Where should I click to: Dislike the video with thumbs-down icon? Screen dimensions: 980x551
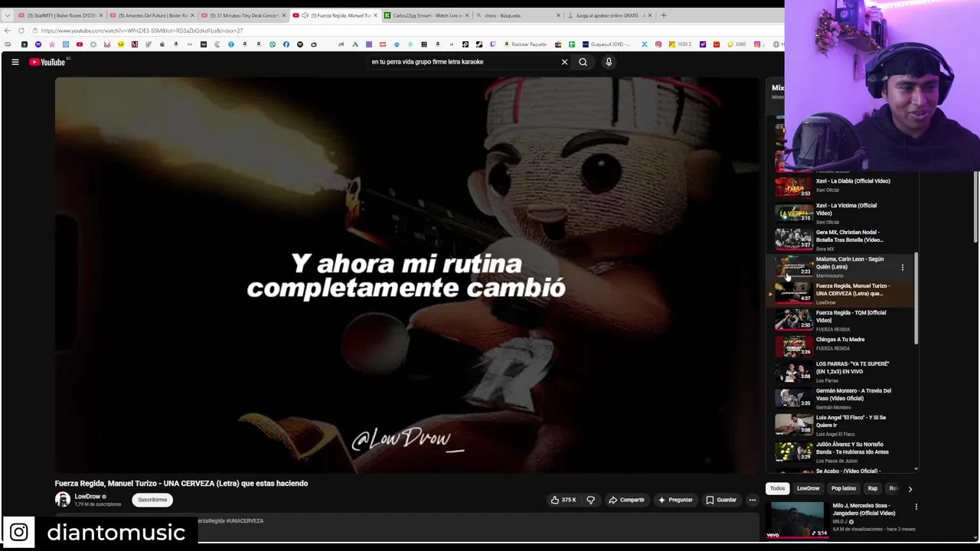coord(590,500)
